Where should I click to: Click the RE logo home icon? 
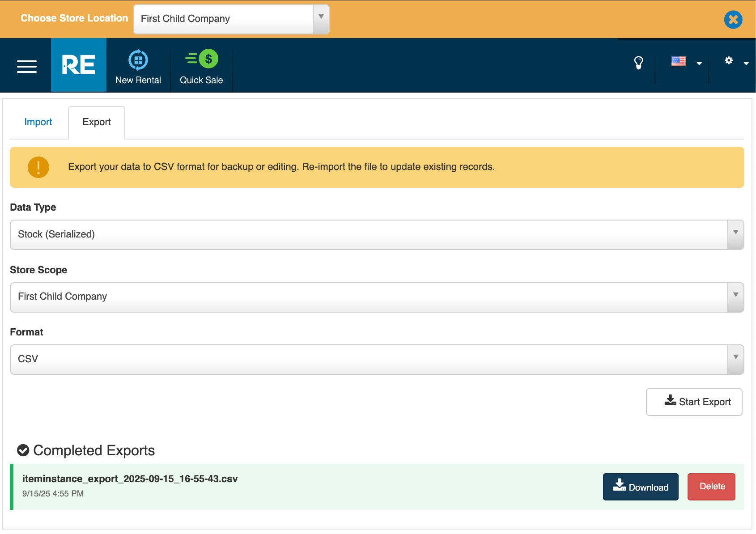coord(79,65)
